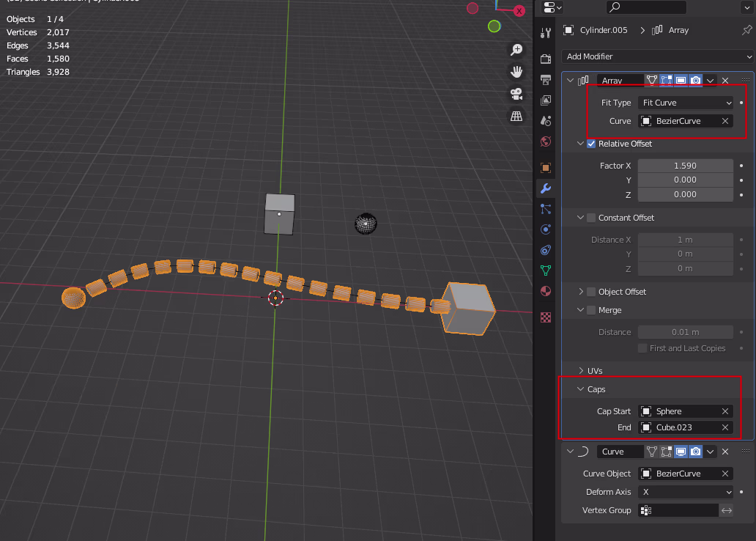Expand the UVs section
The width and height of the screenshot is (756, 541).
coord(580,371)
